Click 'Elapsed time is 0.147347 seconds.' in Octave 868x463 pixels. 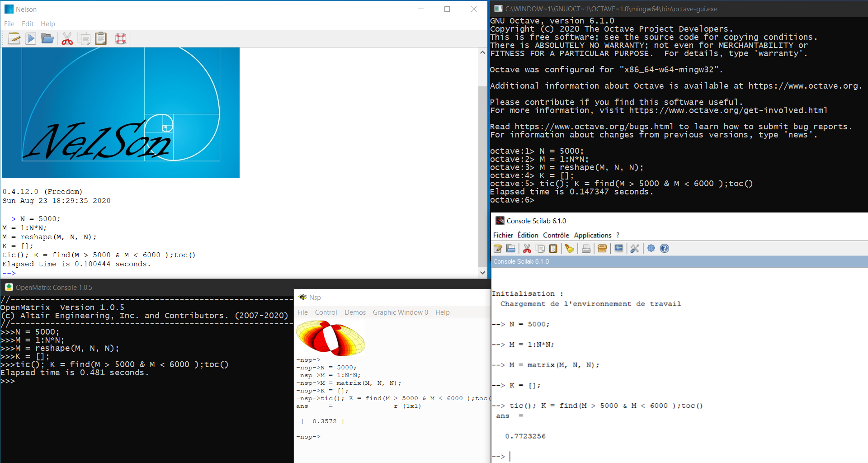point(572,192)
